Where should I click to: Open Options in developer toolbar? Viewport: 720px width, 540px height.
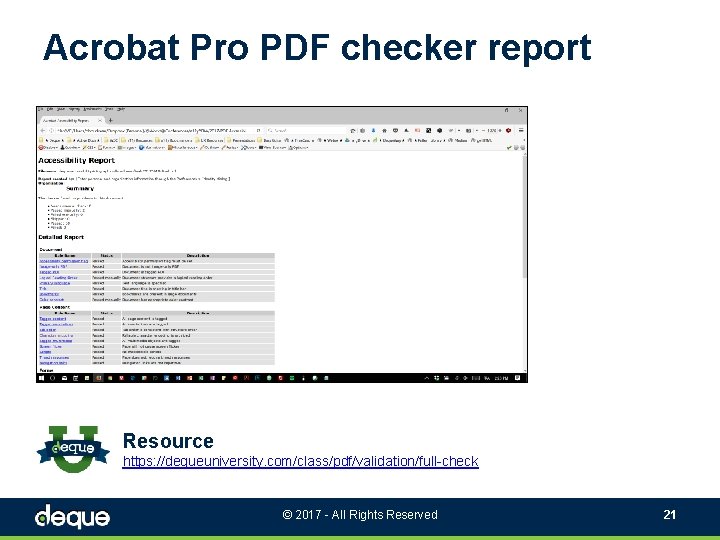[x=298, y=148]
